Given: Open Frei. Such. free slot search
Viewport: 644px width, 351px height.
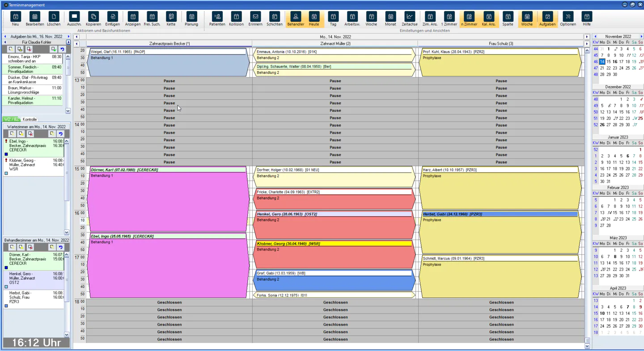Looking at the screenshot, I should (x=152, y=19).
